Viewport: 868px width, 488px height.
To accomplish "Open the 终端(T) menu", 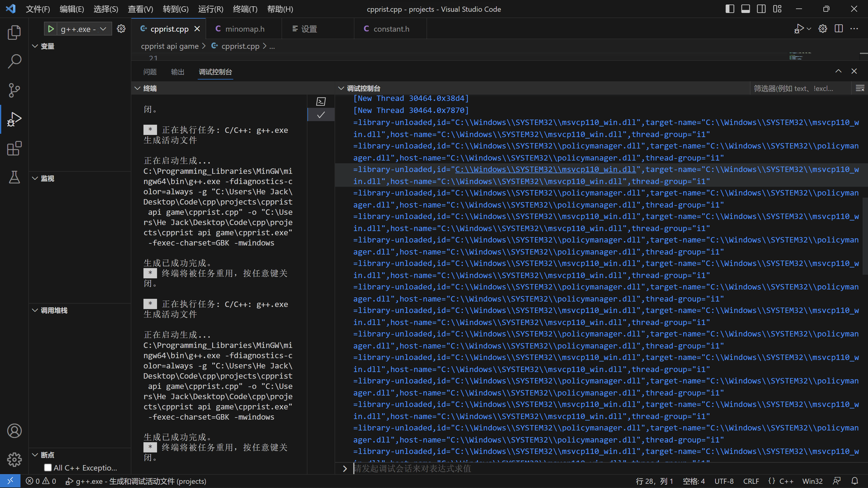I will (x=245, y=9).
